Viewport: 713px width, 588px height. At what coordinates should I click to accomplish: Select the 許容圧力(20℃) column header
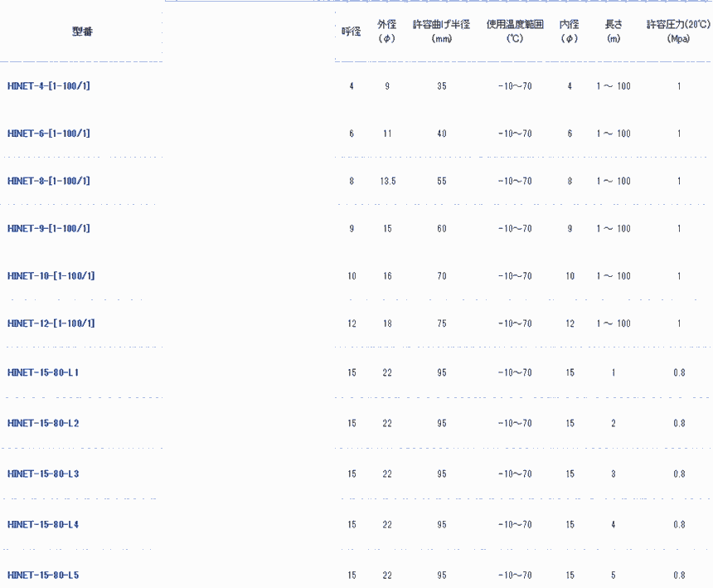pos(679,32)
